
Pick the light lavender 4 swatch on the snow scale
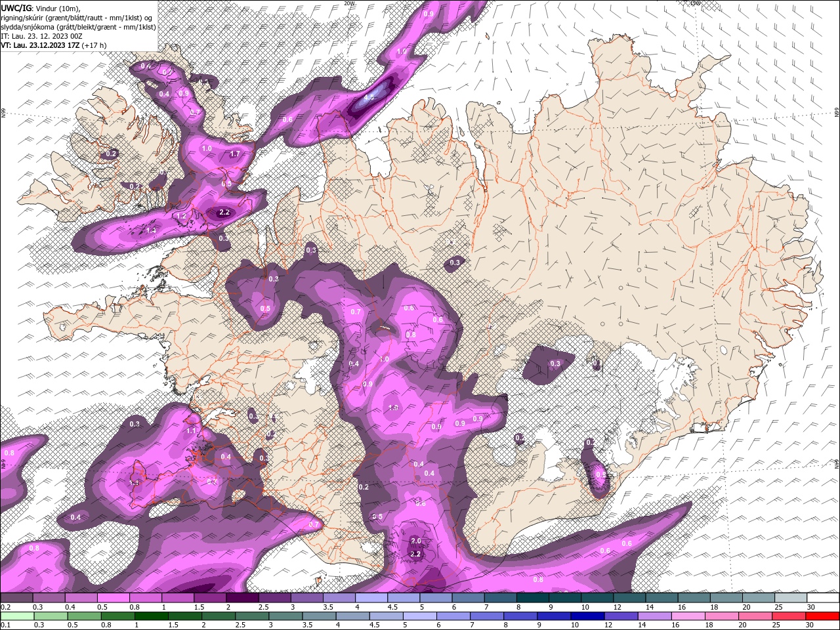click(x=371, y=598)
